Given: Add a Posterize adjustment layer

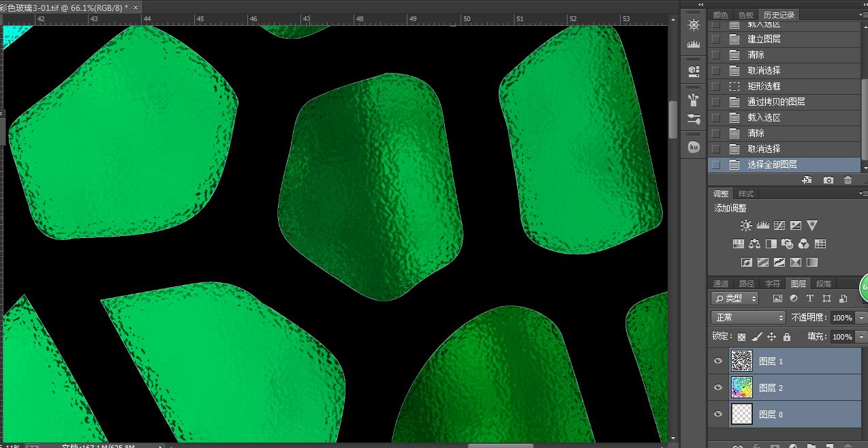Looking at the screenshot, I should 763,262.
